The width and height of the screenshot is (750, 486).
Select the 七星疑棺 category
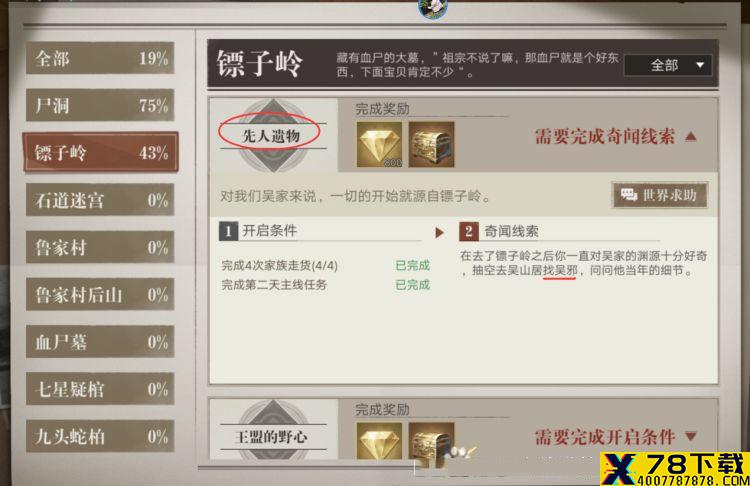[x=100, y=389]
